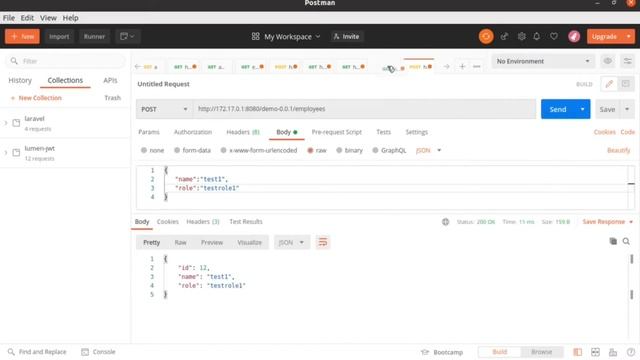Image resolution: width=640 pixels, height=360 pixels.
Task: Click the Invite button
Action: point(347,36)
